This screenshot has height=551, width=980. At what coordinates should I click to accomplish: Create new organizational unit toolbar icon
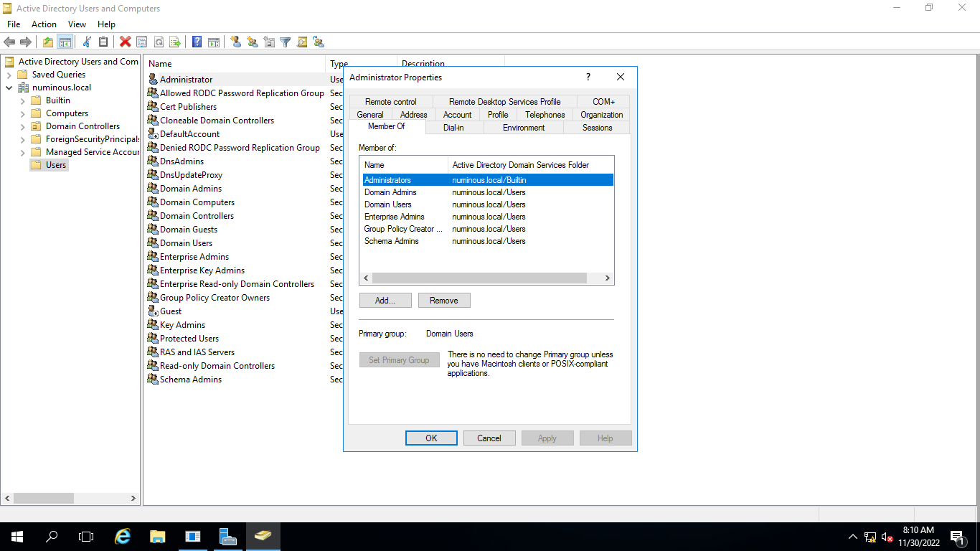269,42
